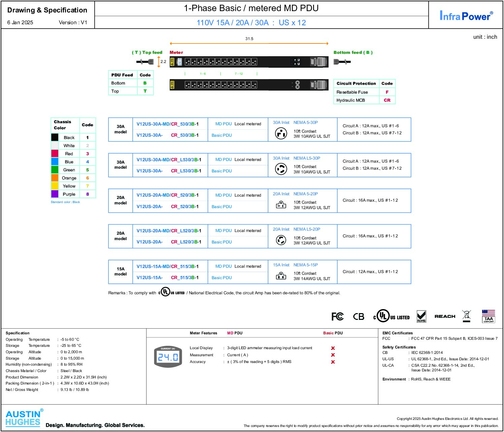Click the Version : V1 text

point(73,23)
